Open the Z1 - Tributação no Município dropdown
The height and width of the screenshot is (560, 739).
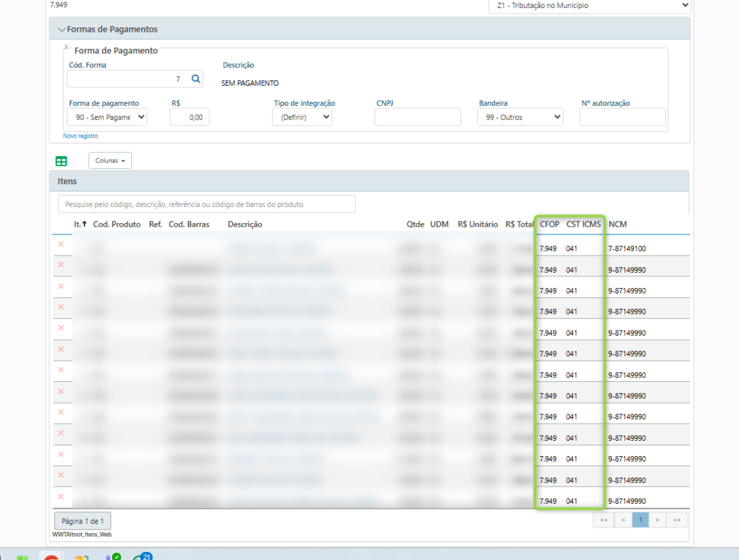point(589,6)
